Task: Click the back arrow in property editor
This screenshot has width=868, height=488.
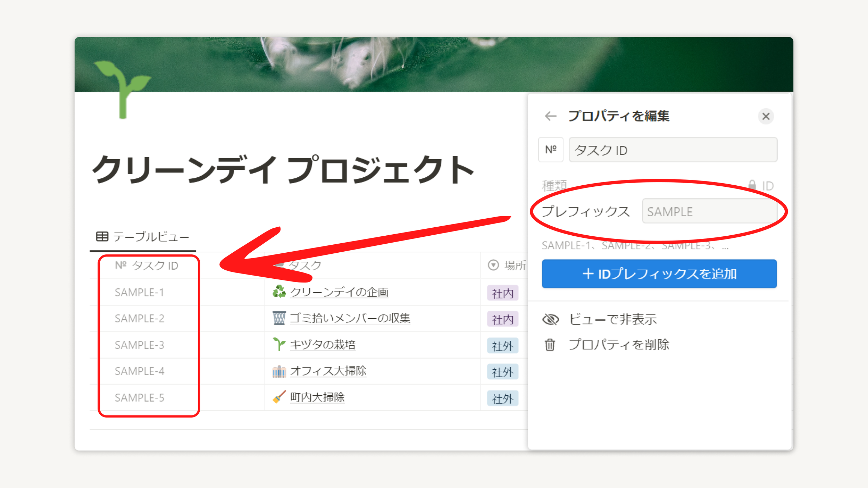Action: [551, 116]
